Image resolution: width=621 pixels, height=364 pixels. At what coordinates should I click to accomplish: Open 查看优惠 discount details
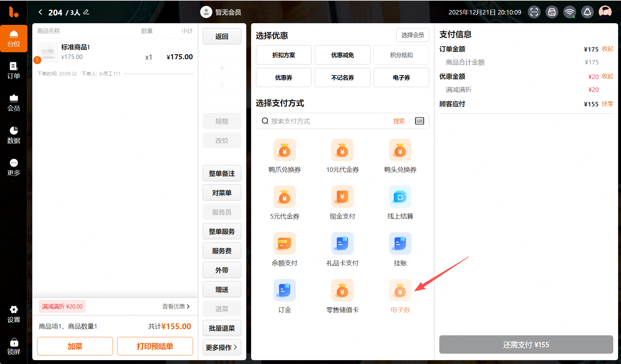click(176, 306)
